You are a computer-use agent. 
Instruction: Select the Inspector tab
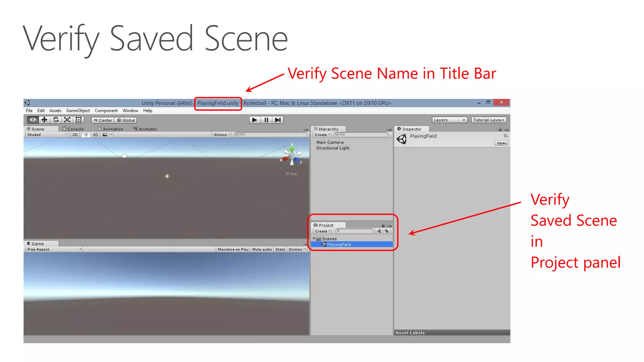(x=412, y=129)
